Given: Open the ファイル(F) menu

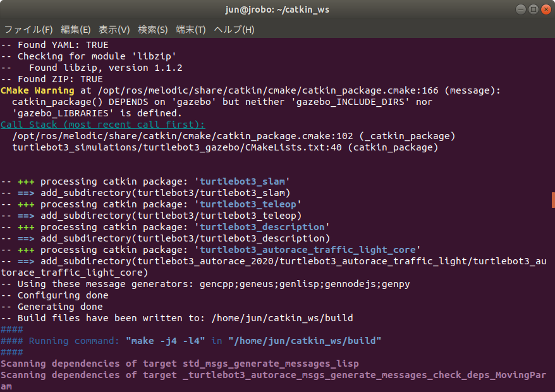Looking at the screenshot, I should 28,29.
